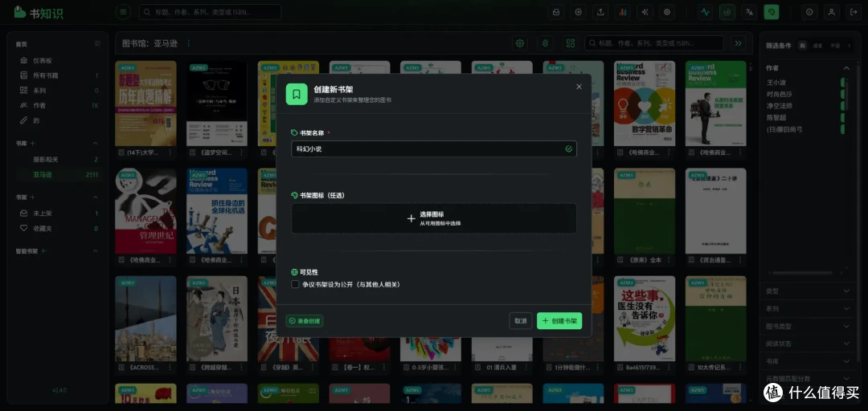Click the activity pulse line icon
Viewport: 868px width, 411px height.
pyautogui.click(x=705, y=11)
